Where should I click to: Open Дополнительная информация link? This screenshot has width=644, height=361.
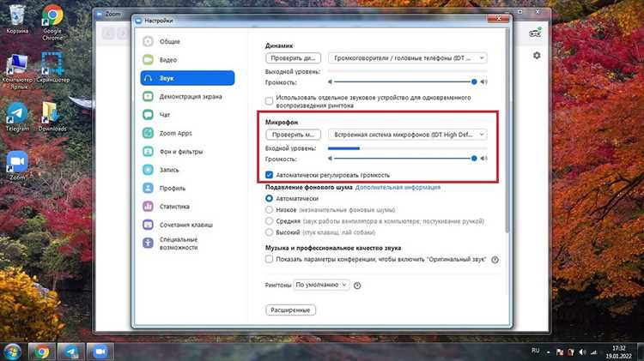[398, 187]
